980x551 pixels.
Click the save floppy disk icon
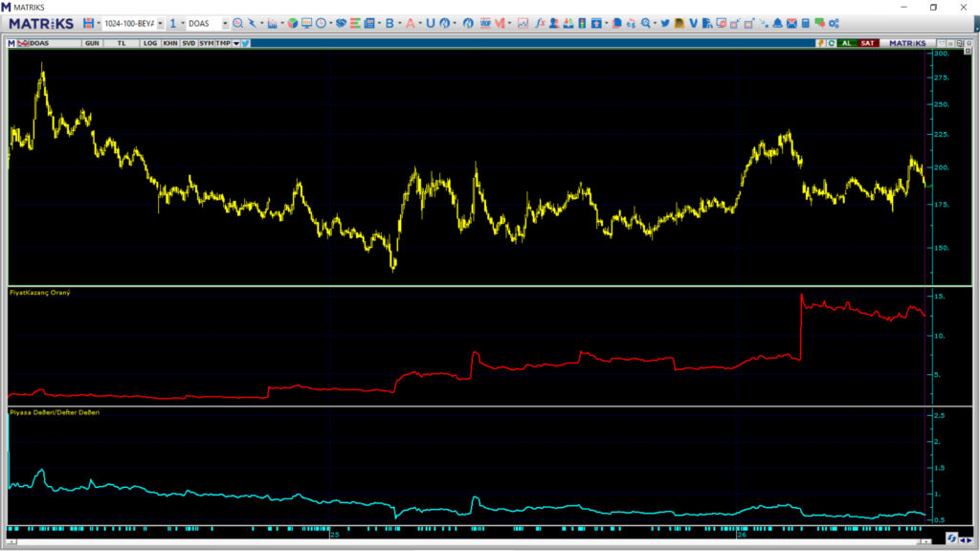(88, 23)
